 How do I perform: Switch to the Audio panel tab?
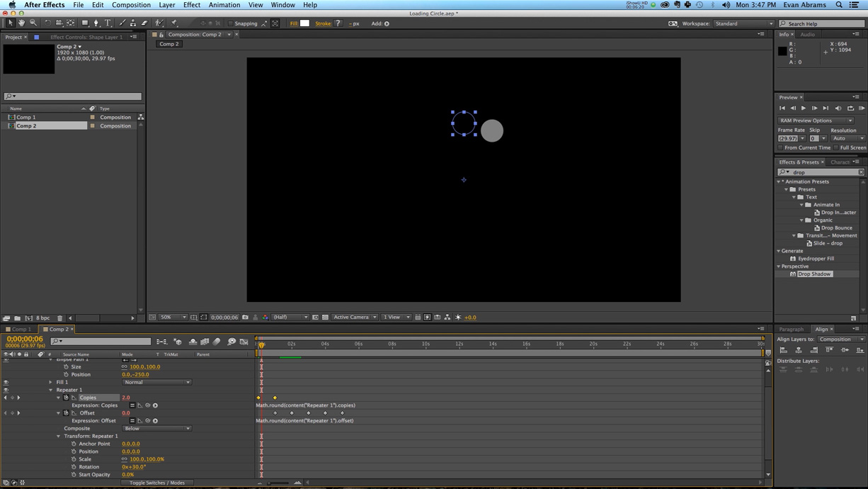807,34
